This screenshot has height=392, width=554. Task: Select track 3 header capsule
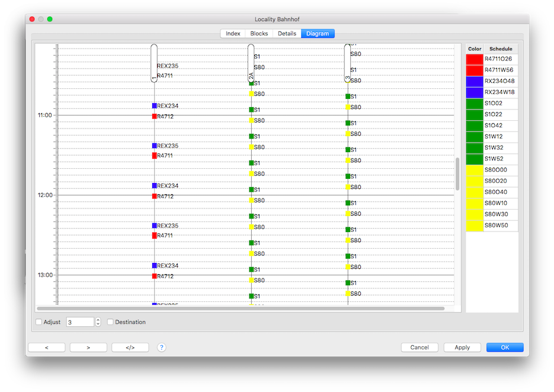pyautogui.click(x=348, y=63)
